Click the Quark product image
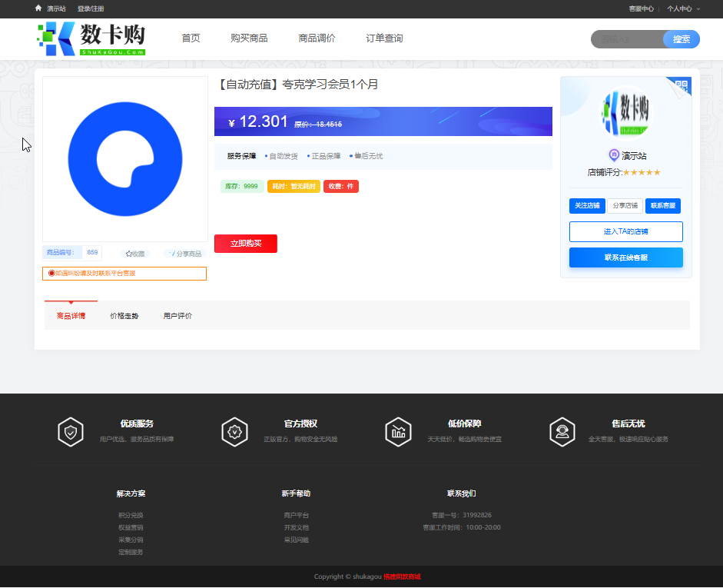 [x=125, y=159]
